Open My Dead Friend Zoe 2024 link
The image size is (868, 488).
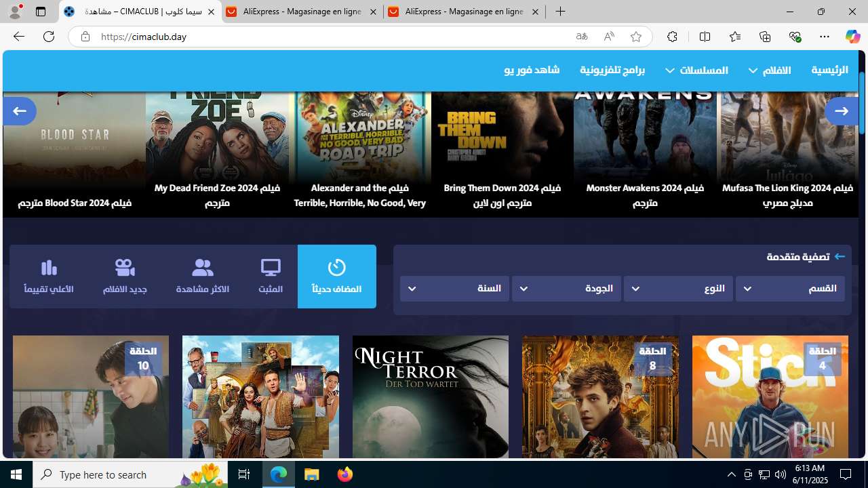point(217,195)
